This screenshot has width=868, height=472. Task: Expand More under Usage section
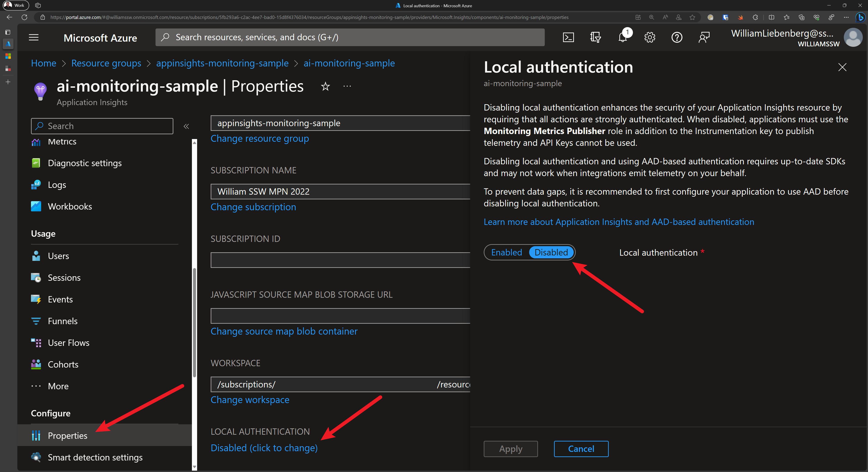point(58,386)
